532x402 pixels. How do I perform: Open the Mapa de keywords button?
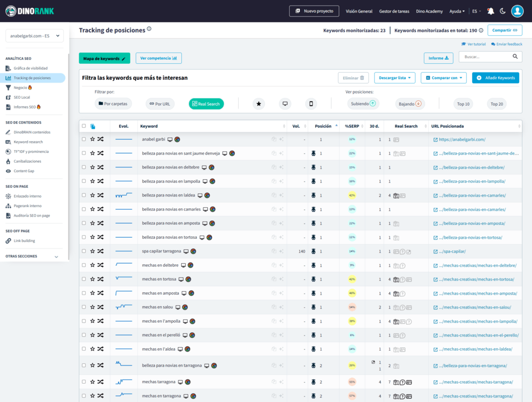click(104, 58)
